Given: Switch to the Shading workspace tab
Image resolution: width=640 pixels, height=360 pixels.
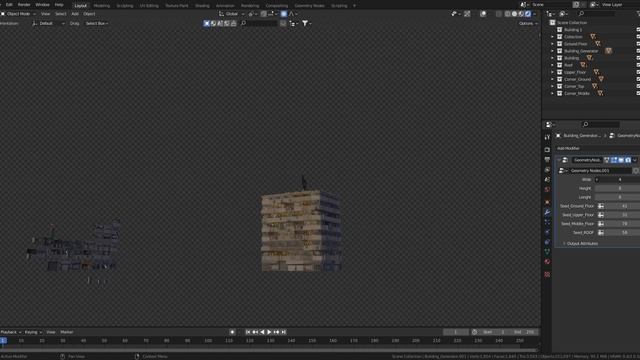Looking at the screenshot, I should [x=202, y=6].
